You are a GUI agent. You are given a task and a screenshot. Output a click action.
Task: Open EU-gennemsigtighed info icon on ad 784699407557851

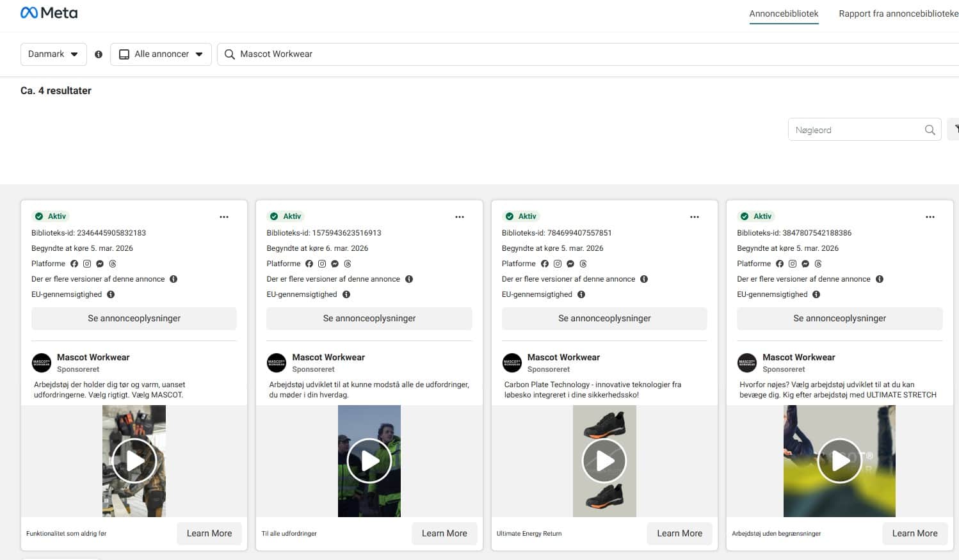(x=581, y=294)
